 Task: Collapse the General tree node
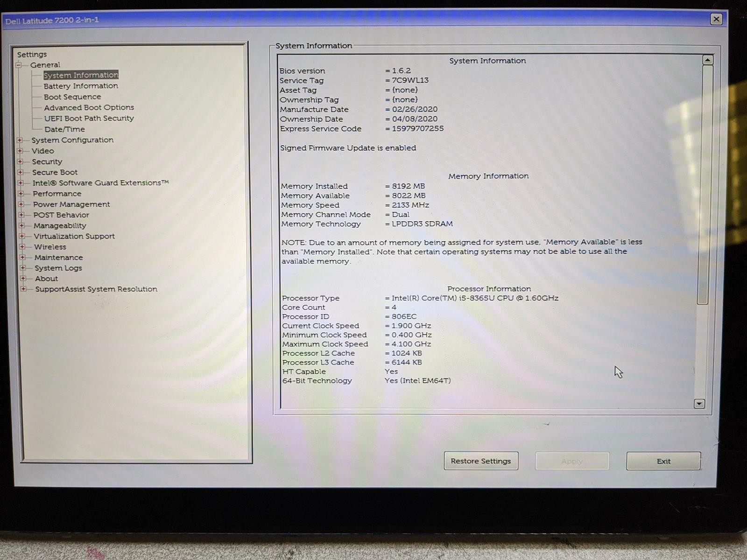19,65
